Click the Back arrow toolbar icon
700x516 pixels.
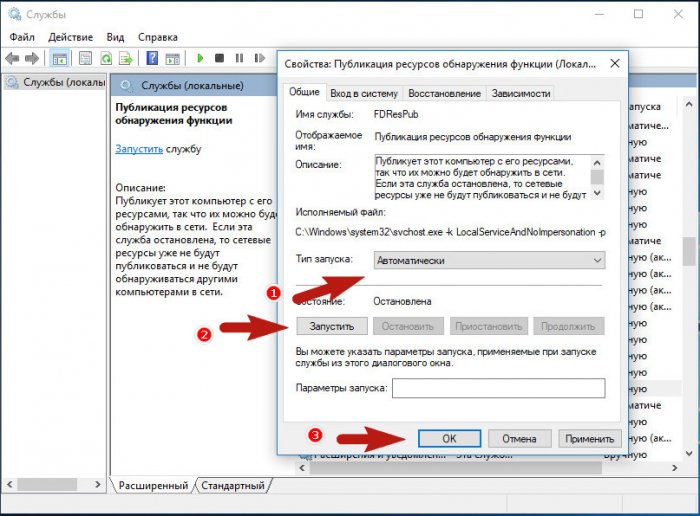click(12, 58)
